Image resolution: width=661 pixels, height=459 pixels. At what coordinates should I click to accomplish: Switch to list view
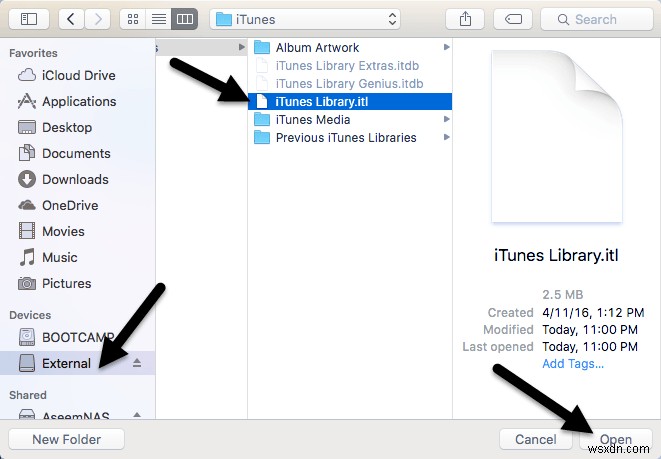159,19
